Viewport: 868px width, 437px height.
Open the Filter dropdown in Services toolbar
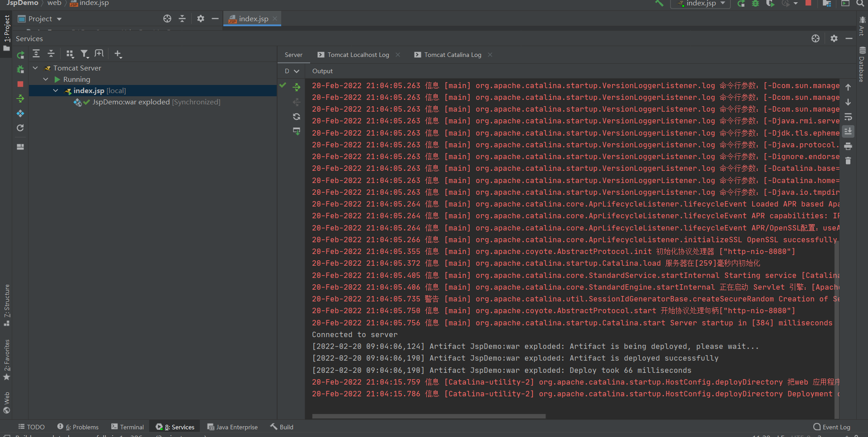pos(85,54)
